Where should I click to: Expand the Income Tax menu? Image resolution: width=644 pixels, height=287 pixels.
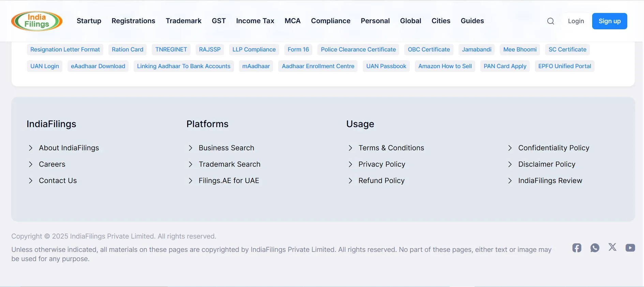255,21
